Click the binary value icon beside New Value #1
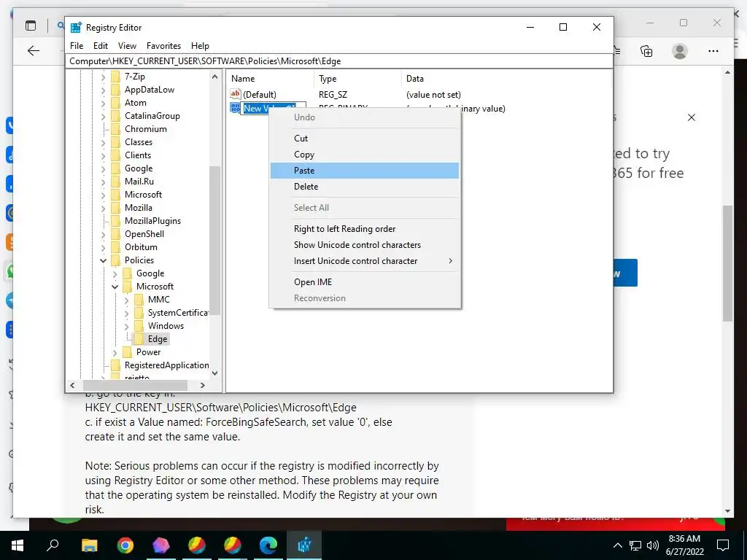The height and width of the screenshot is (560, 747). click(x=235, y=108)
